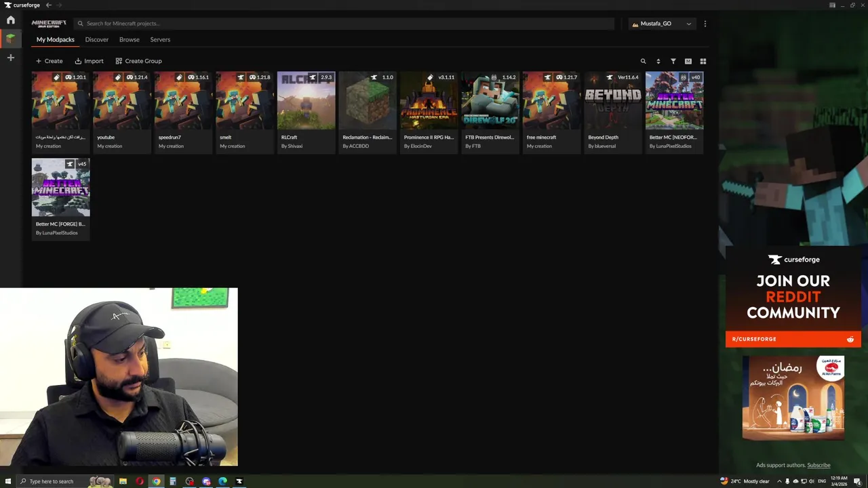Open CurseForge taskbar icon
Image resolution: width=868 pixels, height=488 pixels.
click(x=239, y=481)
